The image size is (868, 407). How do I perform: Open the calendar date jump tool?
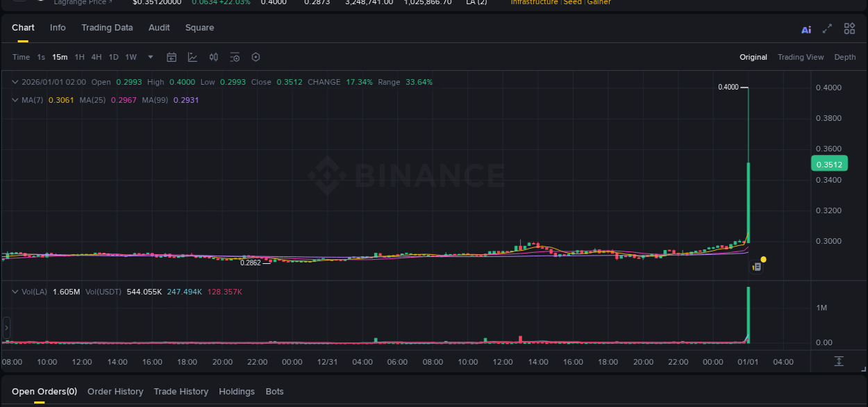[172, 57]
